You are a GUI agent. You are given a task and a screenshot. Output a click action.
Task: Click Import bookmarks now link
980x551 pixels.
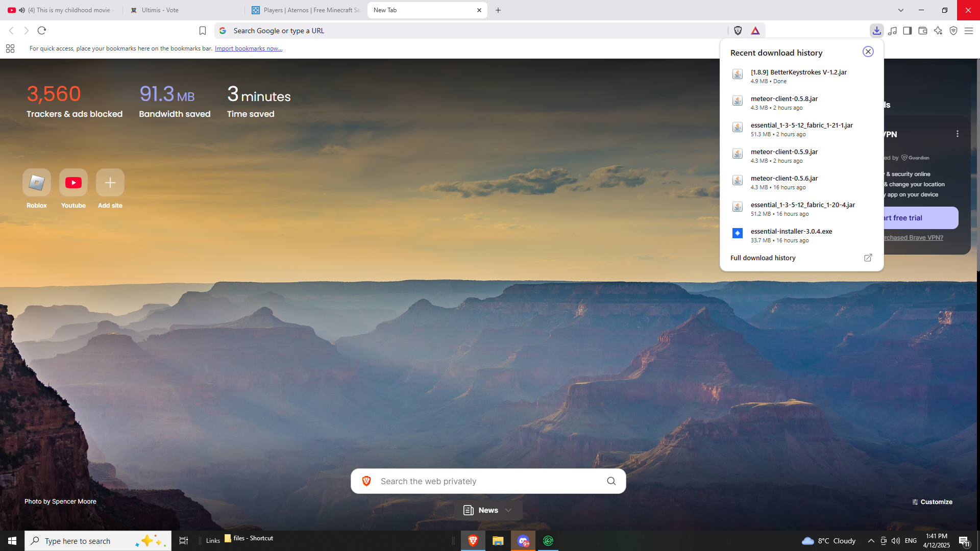click(x=248, y=48)
